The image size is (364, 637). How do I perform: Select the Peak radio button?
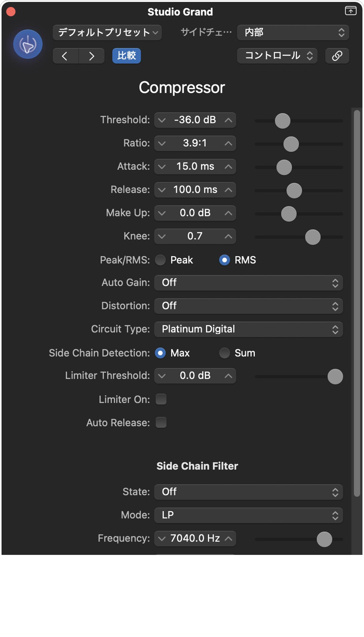[x=160, y=260]
